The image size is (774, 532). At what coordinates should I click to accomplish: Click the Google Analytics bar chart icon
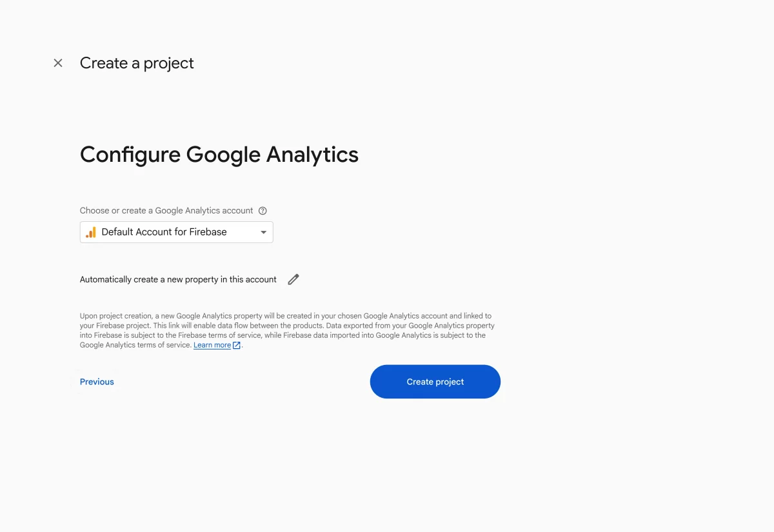90,232
